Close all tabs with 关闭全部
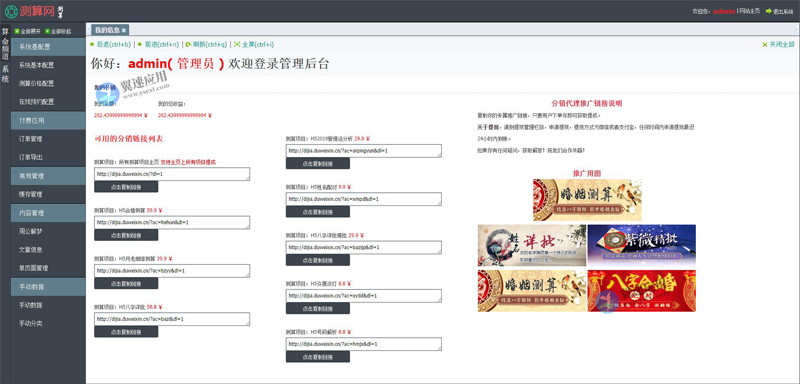 [778, 44]
